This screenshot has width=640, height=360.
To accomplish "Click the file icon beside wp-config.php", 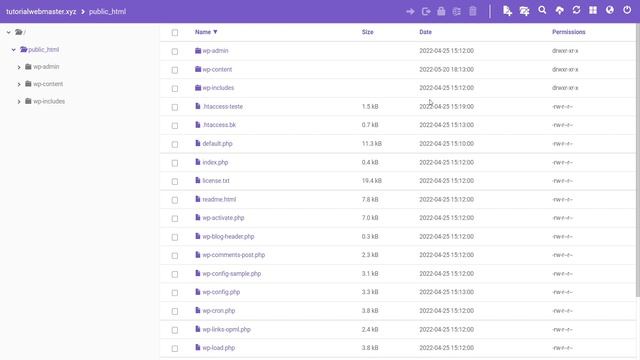I will coord(198,292).
